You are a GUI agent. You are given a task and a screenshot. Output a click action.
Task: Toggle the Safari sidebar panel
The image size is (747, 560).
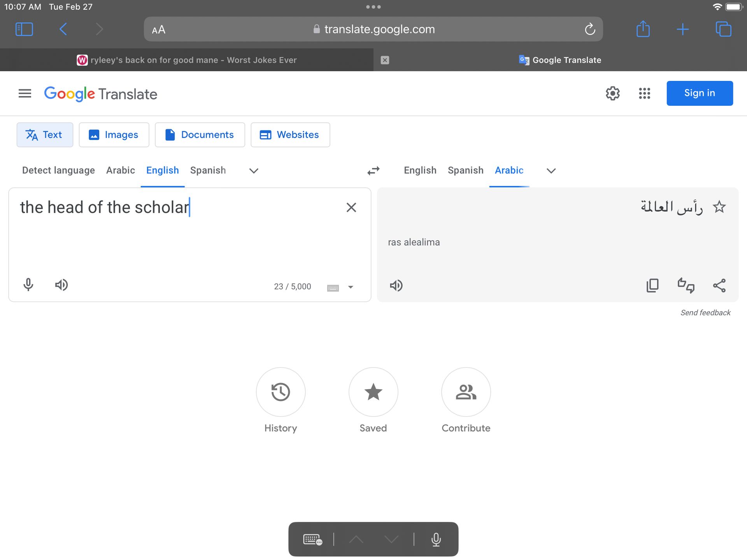[x=24, y=29]
